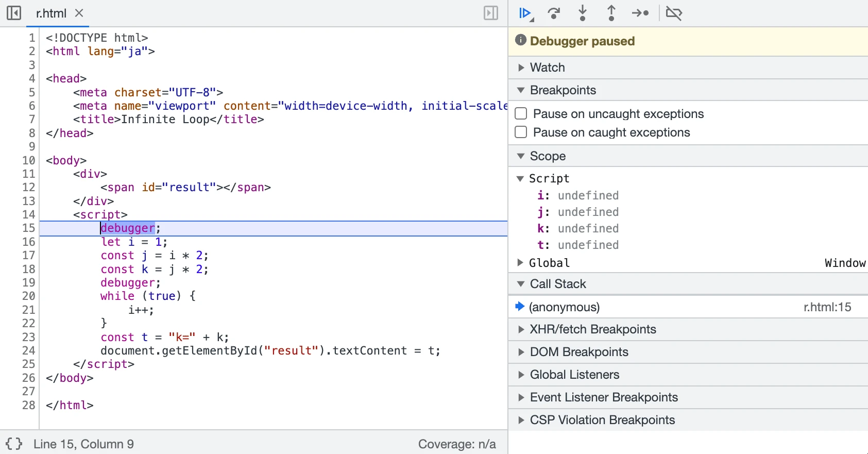Deactivate breakpoints icon
The height and width of the screenshot is (454, 868).
point(674,13)
